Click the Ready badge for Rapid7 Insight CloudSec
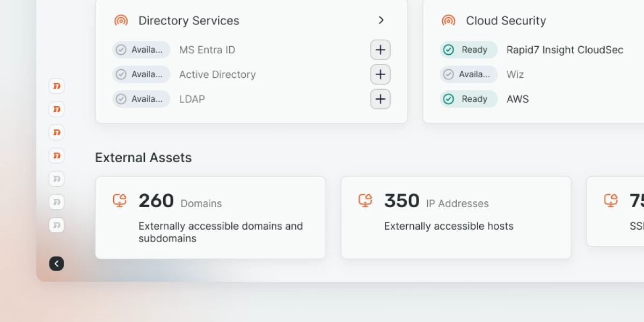The height and width of the screenshot is (322, 644). pos(469,50)
